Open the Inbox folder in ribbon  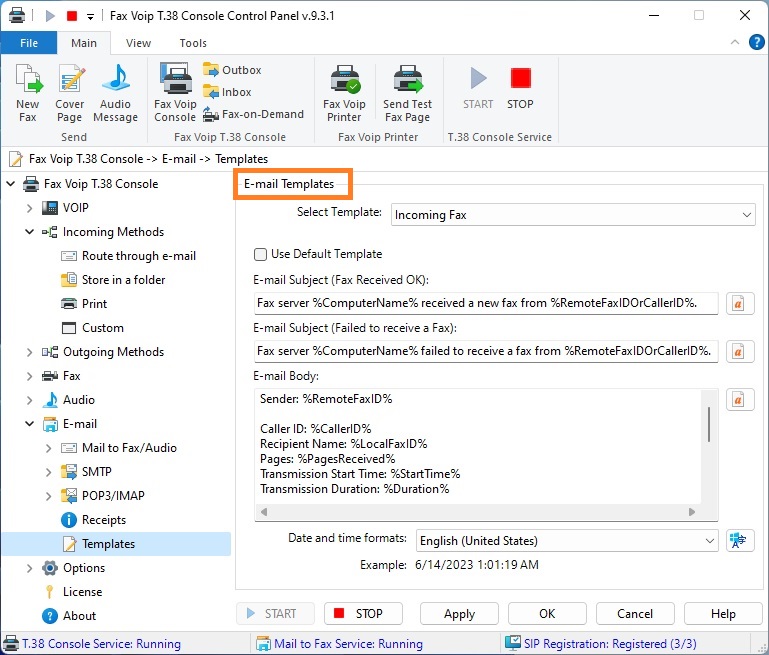pos(227,92)
